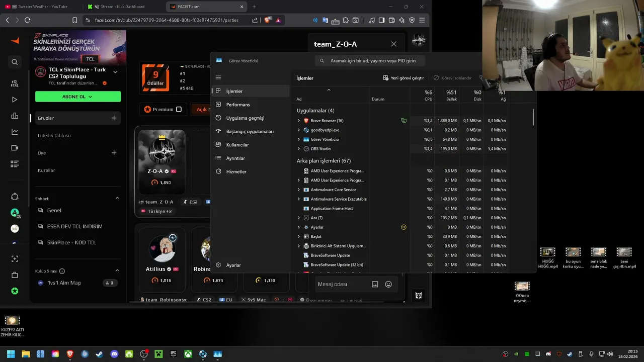Click the green star icon in FACEIT sidebar
Screen dimensions: 644x362
tap(15, 291)
